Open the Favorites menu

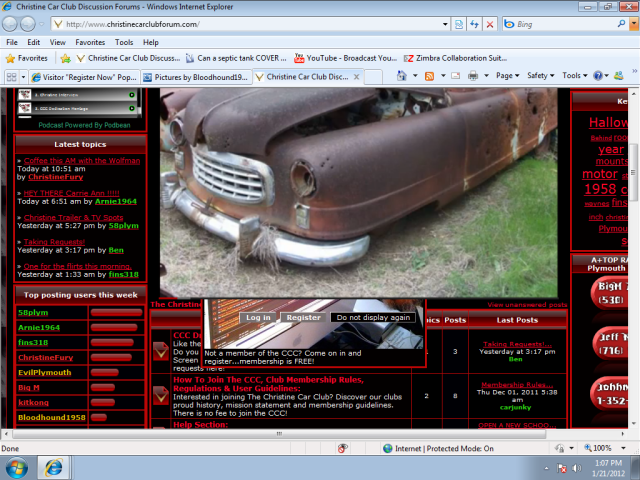tap(90, 42)
